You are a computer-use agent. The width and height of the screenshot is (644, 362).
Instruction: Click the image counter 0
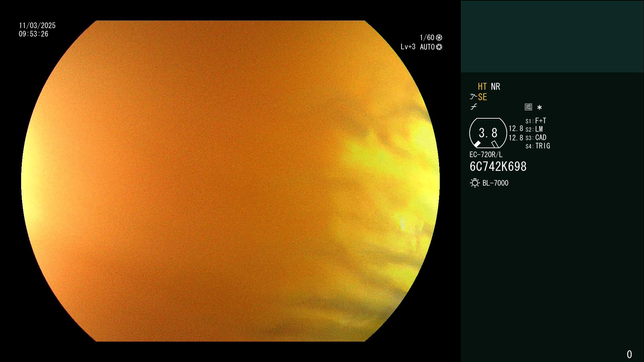pos(629,354)
